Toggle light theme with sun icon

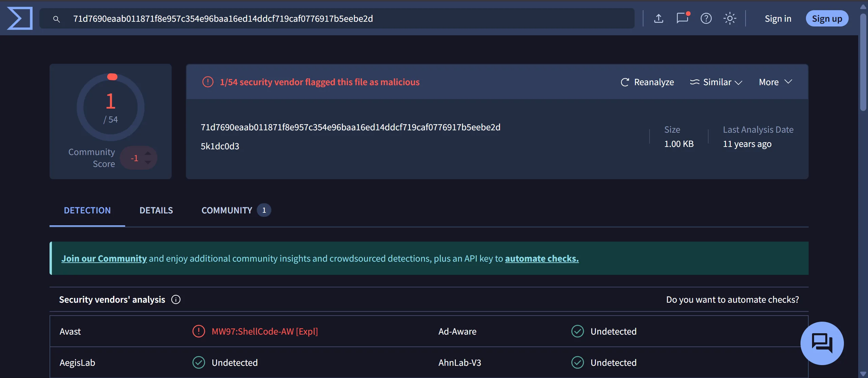pos(730,18)
